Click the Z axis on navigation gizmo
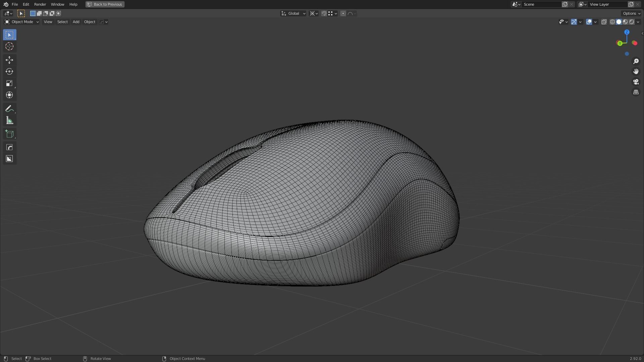The height and width of the screenshot is (362, 644). 627,32
